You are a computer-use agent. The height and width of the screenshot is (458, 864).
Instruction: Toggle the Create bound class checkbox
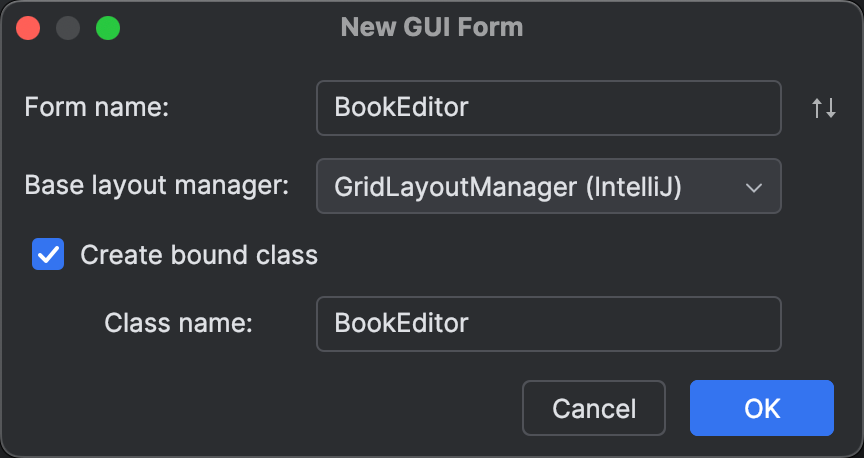[48, 255]
